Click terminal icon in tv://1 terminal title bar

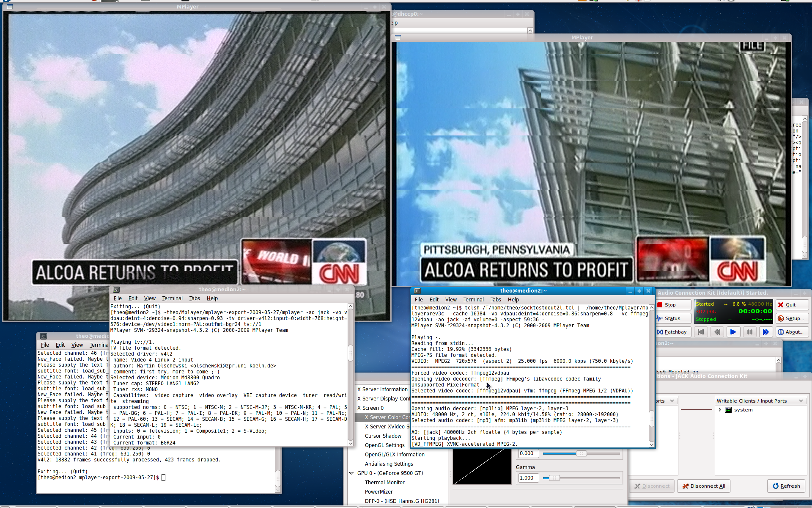[x=116, y=290]
